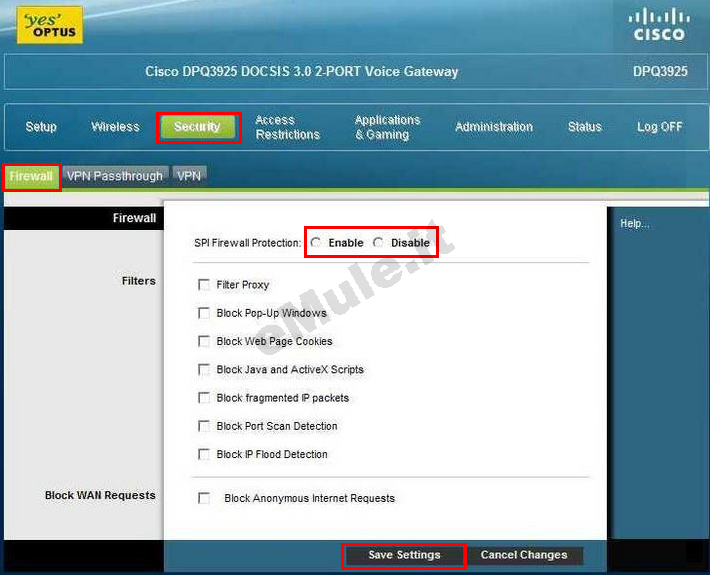Click the Block WAN Requests heading
710x575 pixels.
100,495
